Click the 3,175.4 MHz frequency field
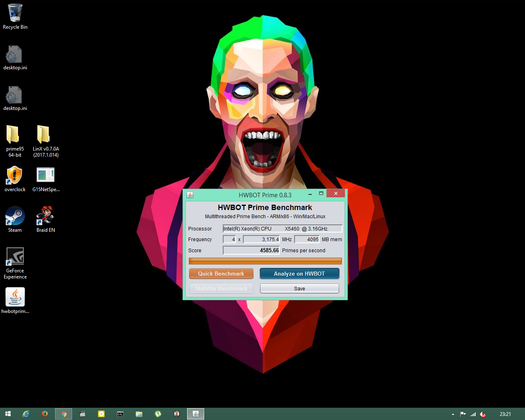This screenshot has height=420, width=525. point(261,239)
